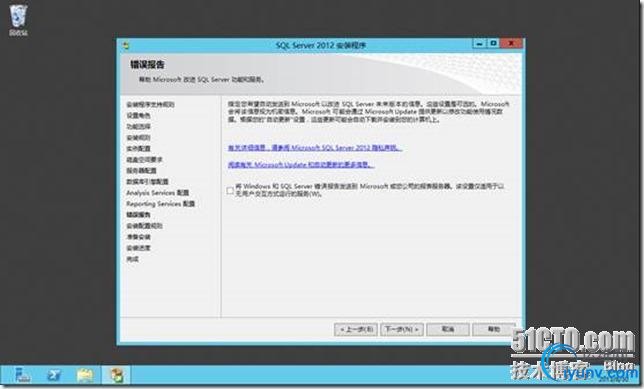Continue with the 下一步(N) button

coord(402,329)
